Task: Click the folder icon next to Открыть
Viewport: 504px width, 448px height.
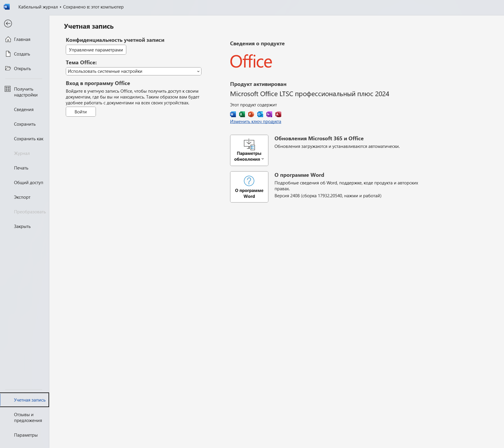Action: tap(8, 68)
